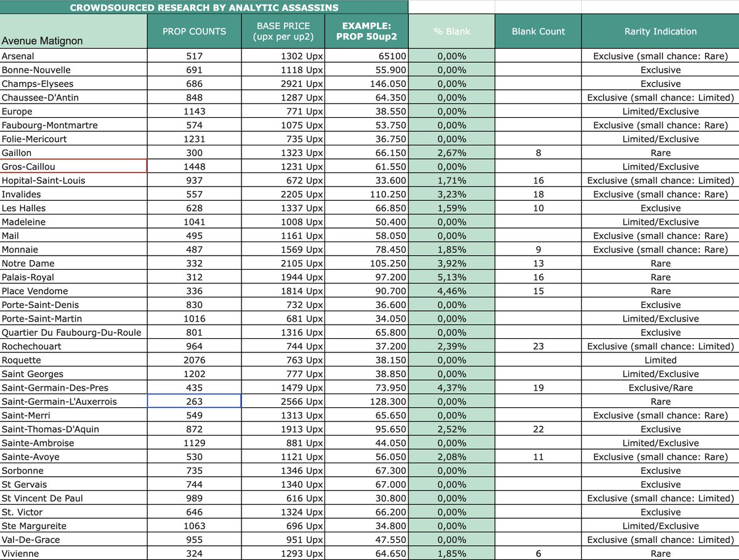The height and width of the screenshot is (560, 739).
Task: Select the Rarity Indication column header
Action: 660,31
